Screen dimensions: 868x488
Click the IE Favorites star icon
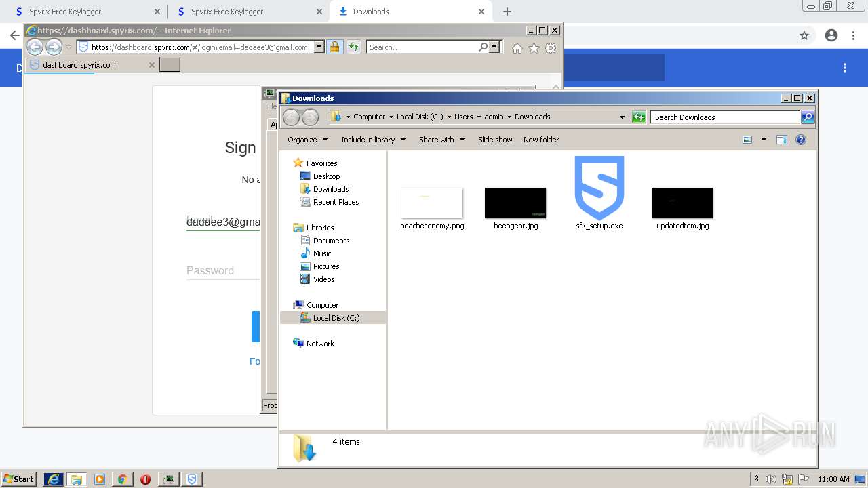point(534,48)
